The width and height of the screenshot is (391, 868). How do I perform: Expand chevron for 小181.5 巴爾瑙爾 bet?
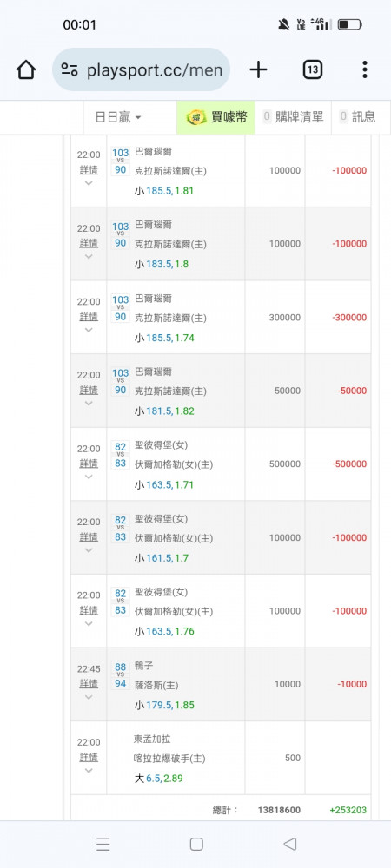pyautogui.click(x=89, y=403)
